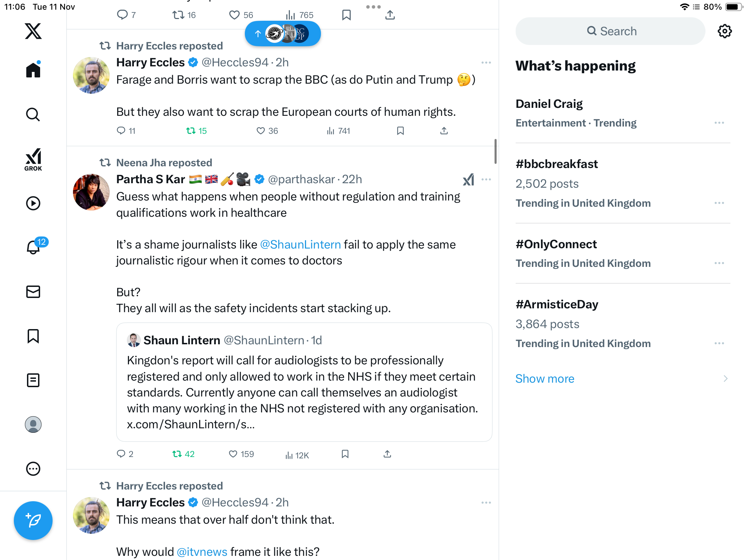Click the Search input field
This screenshot has width=747, height=560.
pyautogui.click(x=610, y=31)
